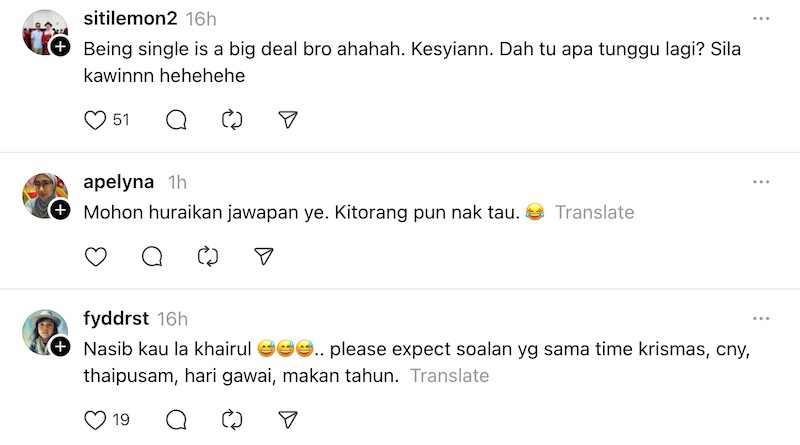Open more options for apelyna's comment

click(761, 181)
